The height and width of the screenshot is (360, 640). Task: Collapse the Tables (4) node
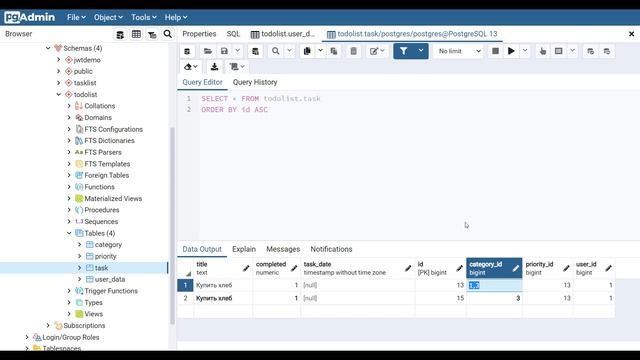click(x=69, y=233)
